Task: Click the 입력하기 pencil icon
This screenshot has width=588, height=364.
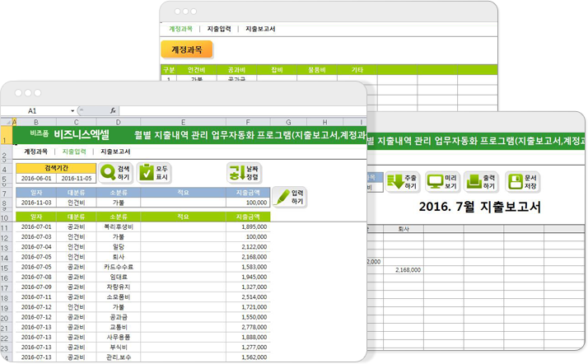Action: pyautogui.click(x=282, y=198)
